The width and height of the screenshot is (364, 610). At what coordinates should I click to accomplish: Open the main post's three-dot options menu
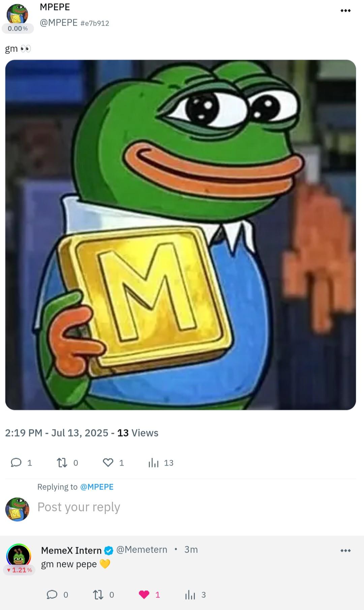(x=345, y=11)
